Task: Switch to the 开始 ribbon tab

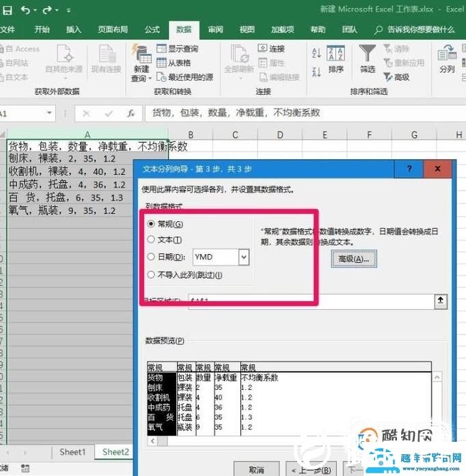Action: tap(42, 29)
